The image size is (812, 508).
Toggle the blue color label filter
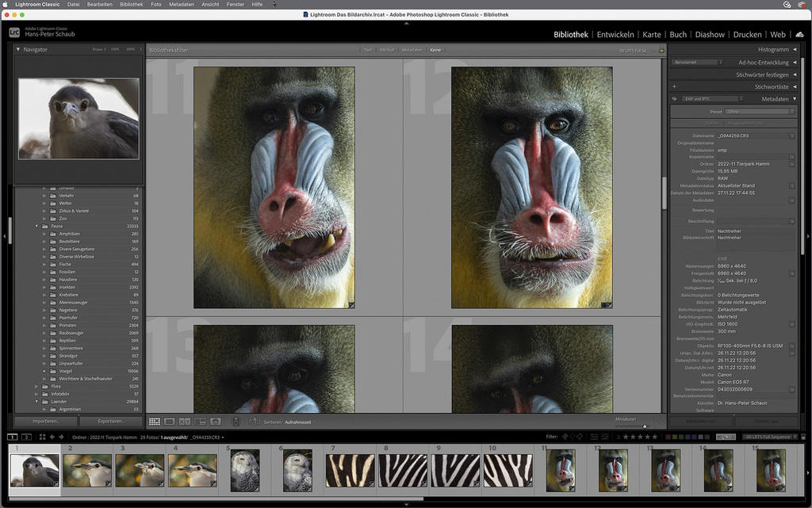(688, 437)
